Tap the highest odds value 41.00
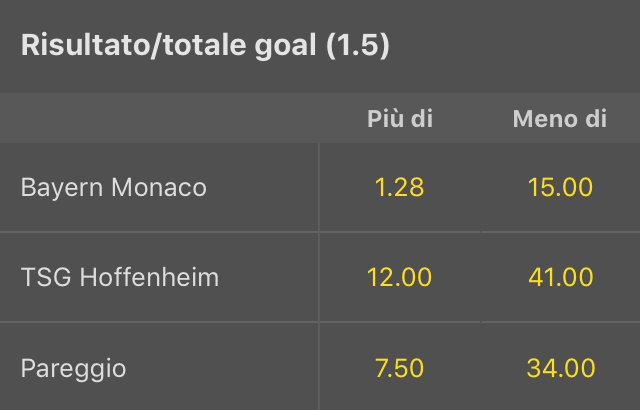The width and height of the screenshot is (640, 410). [560, 277]
